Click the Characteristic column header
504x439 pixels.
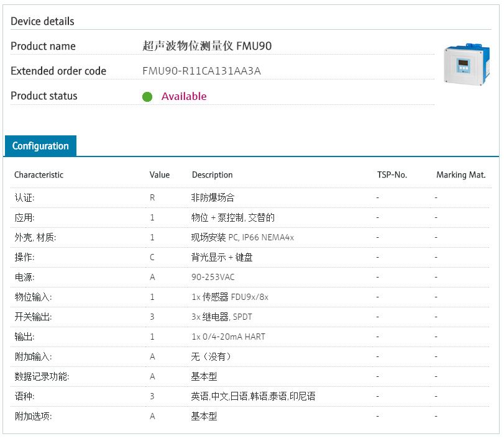coord(39,175)
